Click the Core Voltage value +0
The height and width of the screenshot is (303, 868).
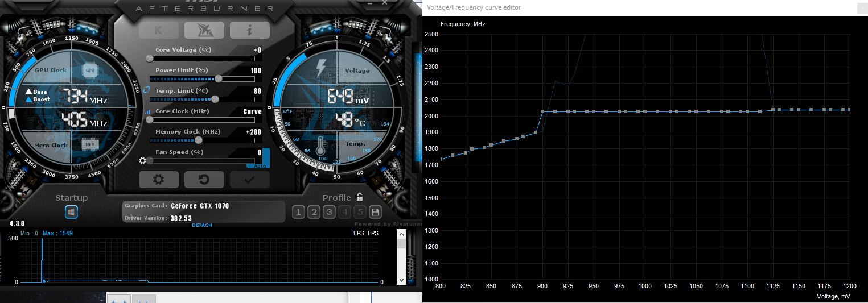[257, 50]
